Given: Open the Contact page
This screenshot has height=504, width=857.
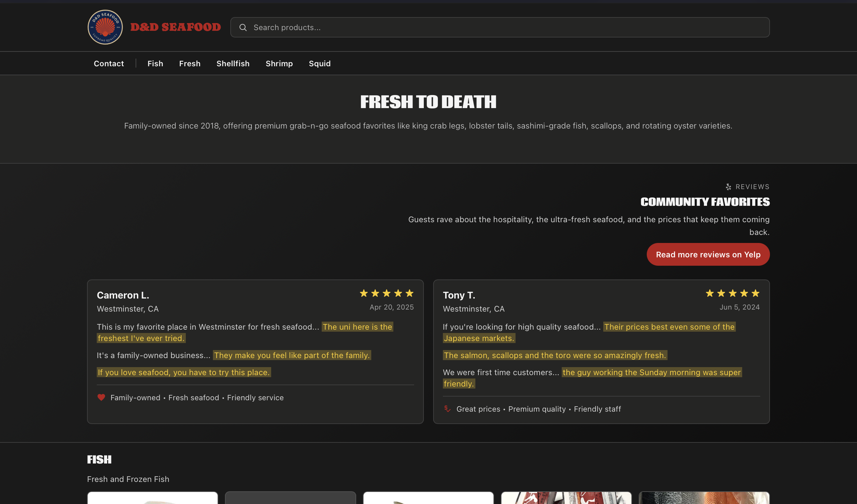Looking at the screenshot, I should (x=109, y=64).
